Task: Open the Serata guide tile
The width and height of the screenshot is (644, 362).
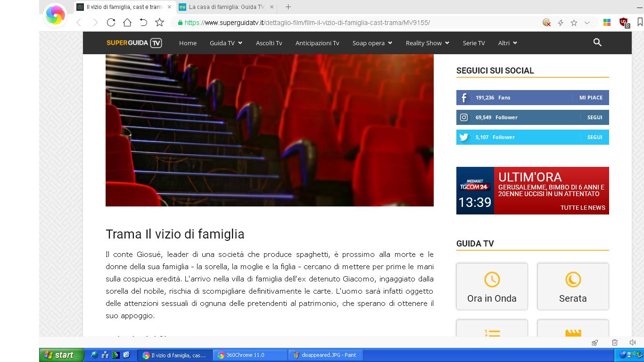Action: pyautogui.click(x=573, y=287)
